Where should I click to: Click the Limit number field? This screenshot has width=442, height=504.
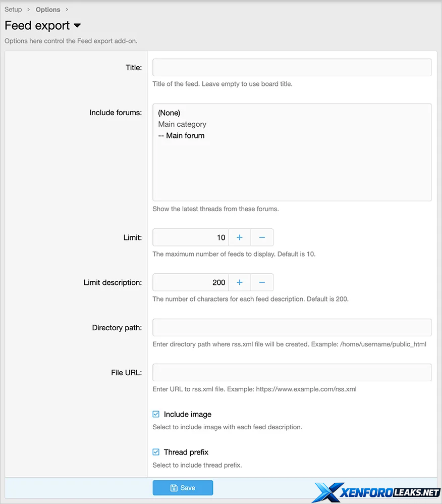(x=191, y=237)
